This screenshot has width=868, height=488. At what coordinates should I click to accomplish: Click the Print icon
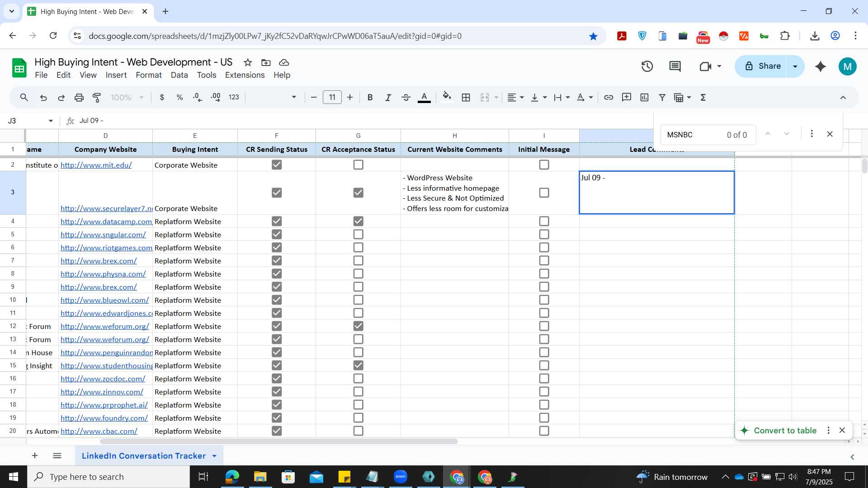(x=79, y=98)
